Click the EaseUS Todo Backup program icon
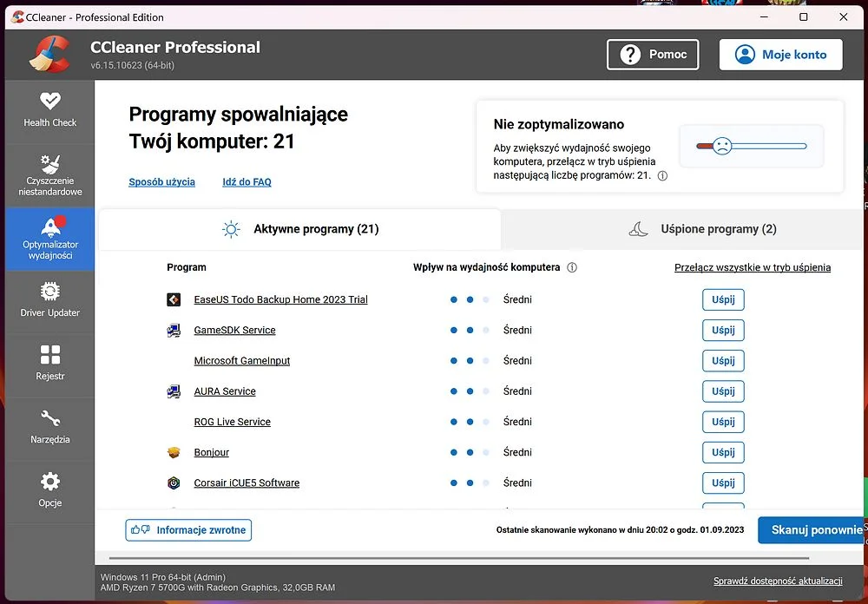Viewport: 868px width, 604px height. [174, 299]
